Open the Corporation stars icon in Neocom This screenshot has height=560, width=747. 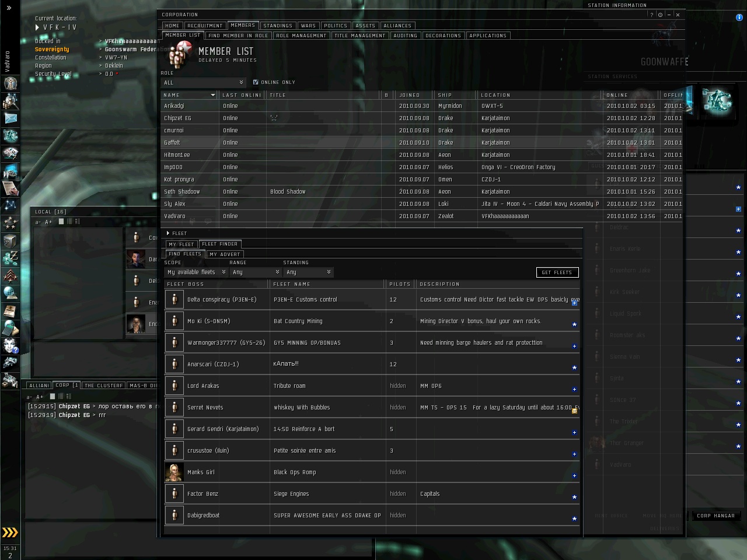point(11,223)
